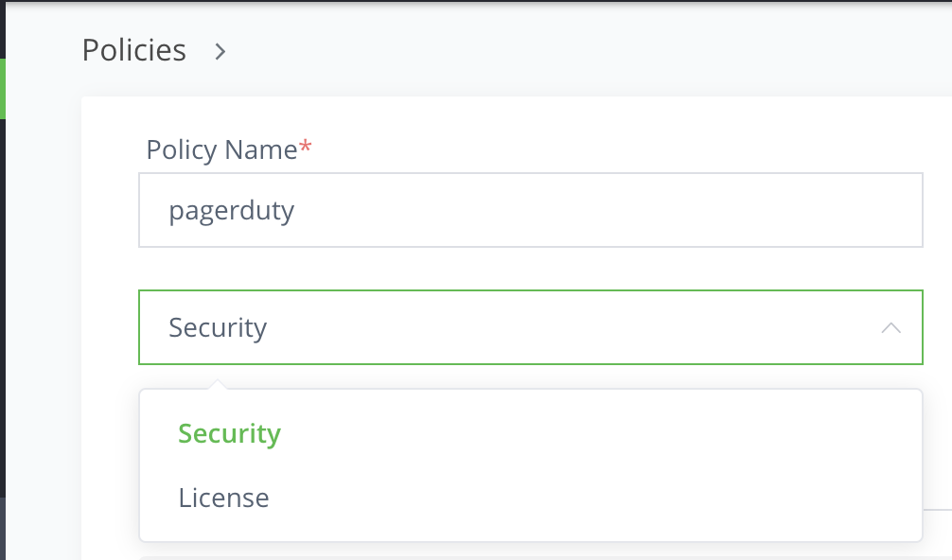
Task: Click empty space right of License option
Action: pyautogui.click(x=595, y=498)
